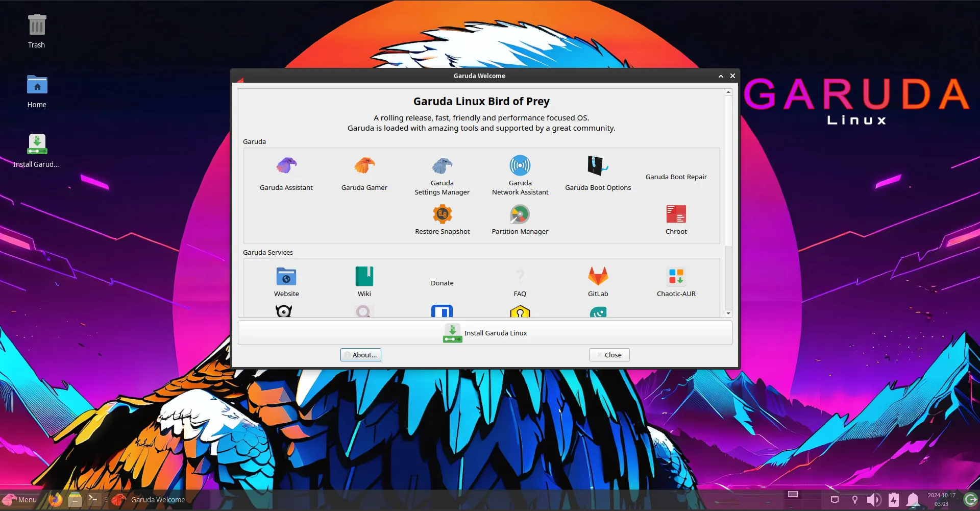Close the Garuda Welcome window with X
This screenshot has height=511, width=980.
(732, 76)
